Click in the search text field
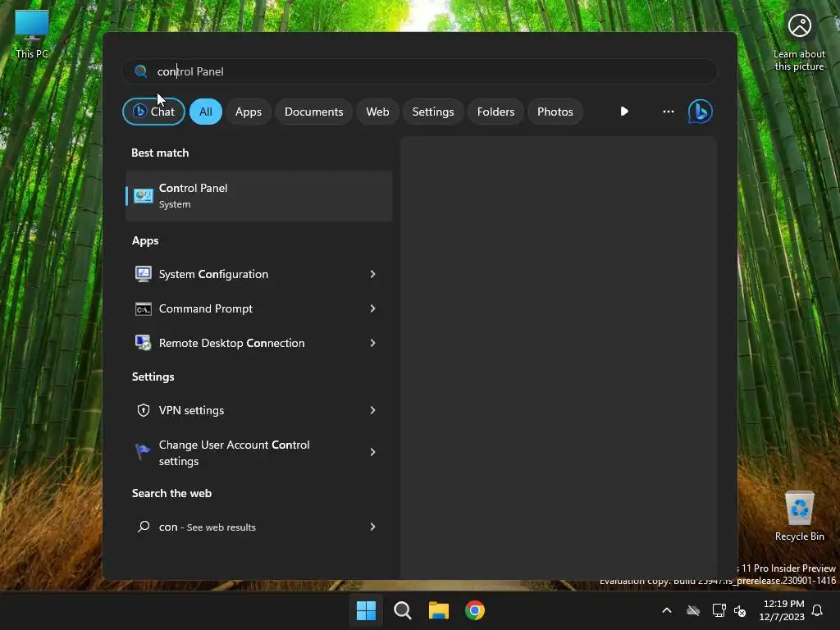Image resolution: width=840 pixels, height=630 pixels. [x=419, y=71]
